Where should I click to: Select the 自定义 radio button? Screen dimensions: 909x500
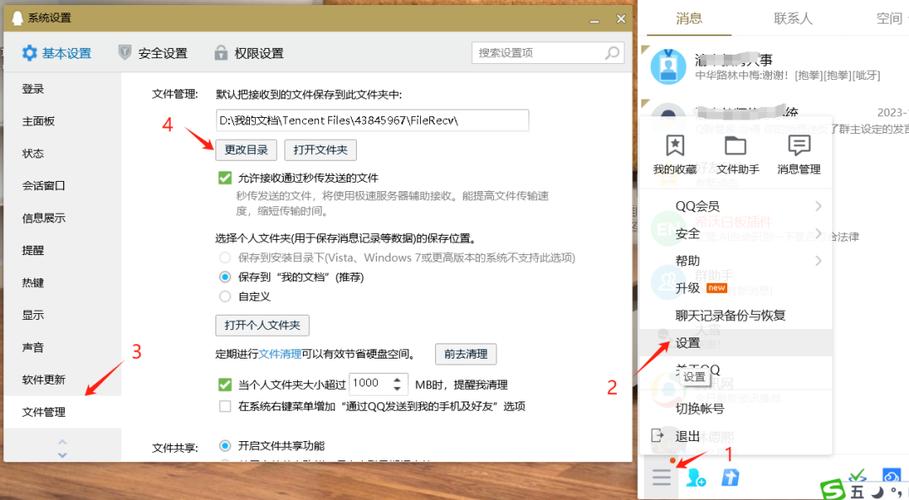coord(225,296)
